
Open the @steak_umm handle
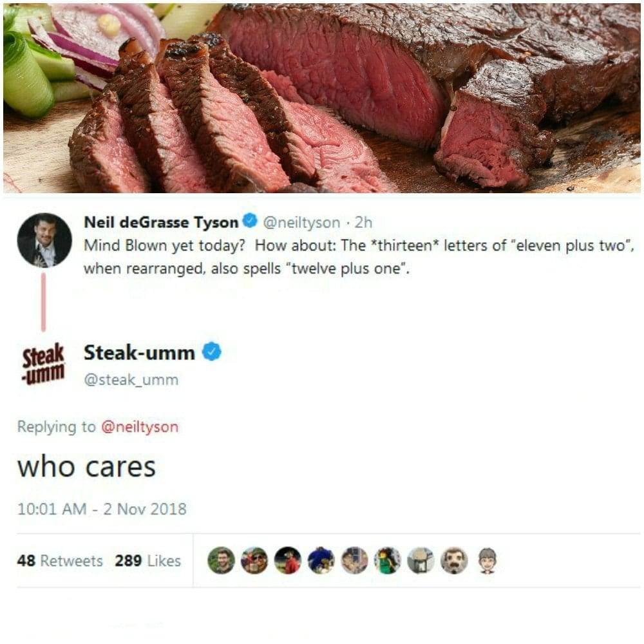pyautogui.click(x=131, y=379)
